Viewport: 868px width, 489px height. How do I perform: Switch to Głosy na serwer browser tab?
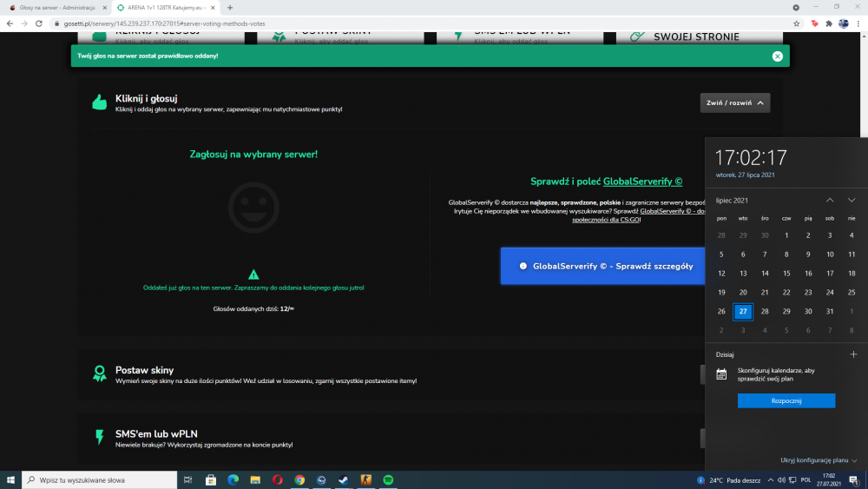coord(56,8)
